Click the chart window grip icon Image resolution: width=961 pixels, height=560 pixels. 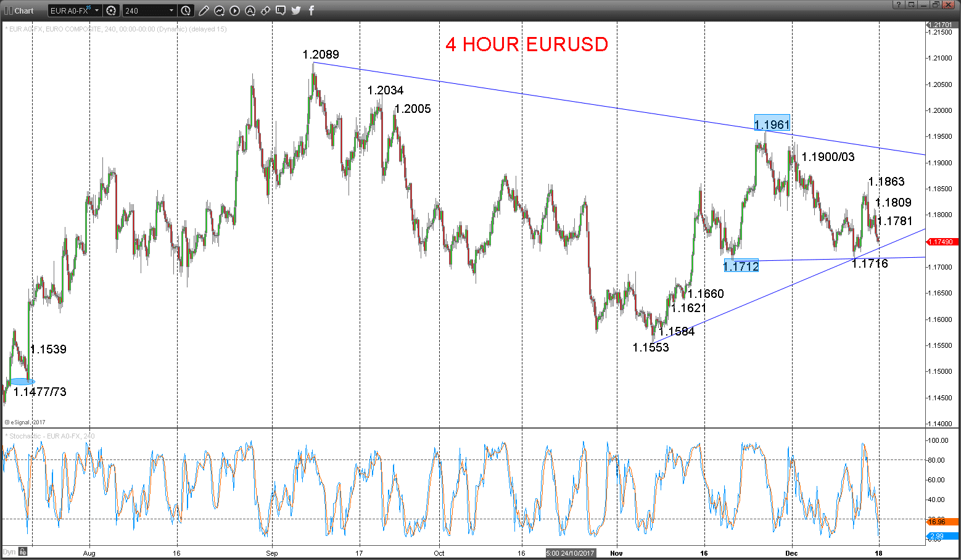[8, 10]
